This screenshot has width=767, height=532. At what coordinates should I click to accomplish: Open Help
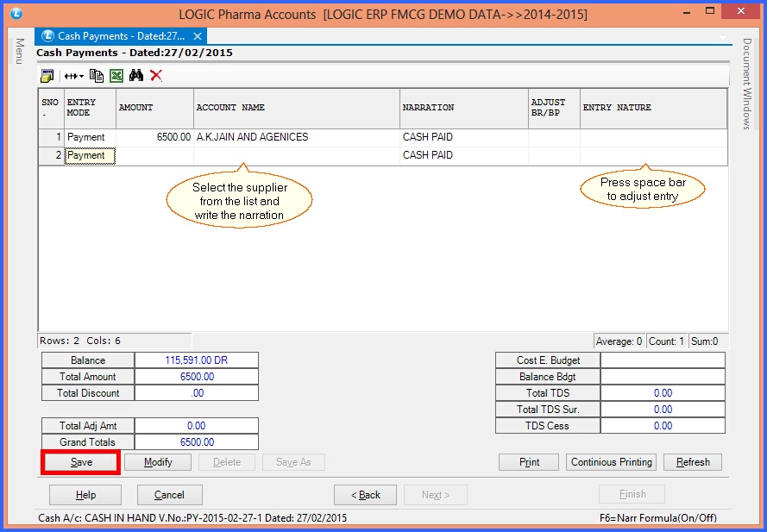click(x=85, y=495)
